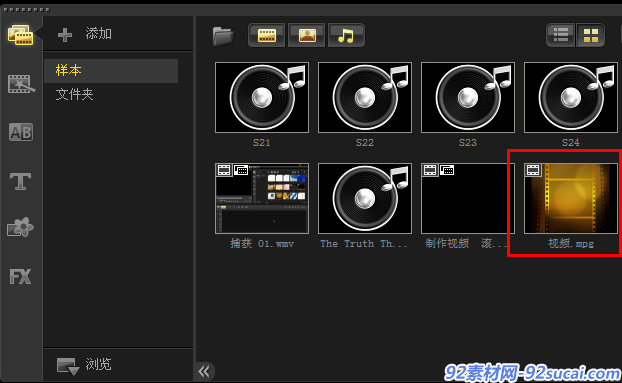622x383 pixels.
Task: Select the 视频.mpg video thumbnail
Action: pos(570,198)
